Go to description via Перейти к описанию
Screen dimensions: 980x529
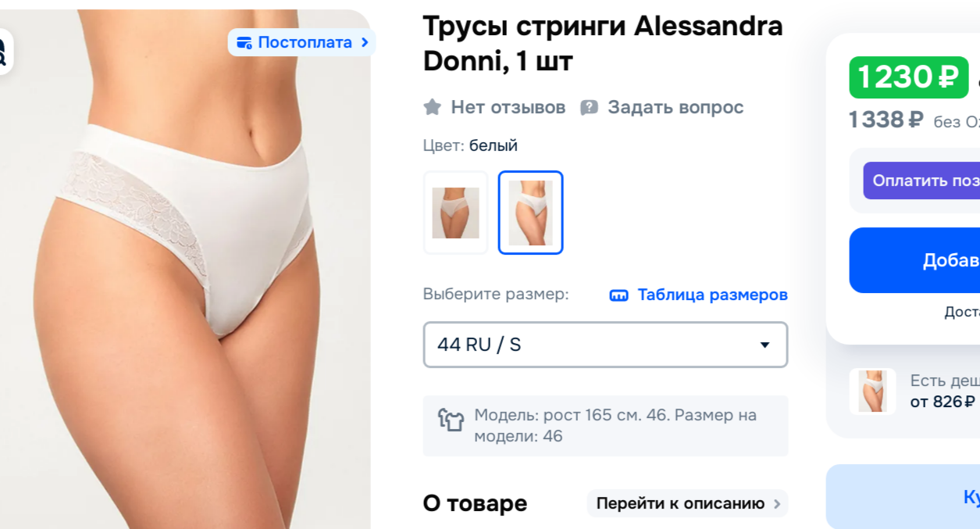687,503
